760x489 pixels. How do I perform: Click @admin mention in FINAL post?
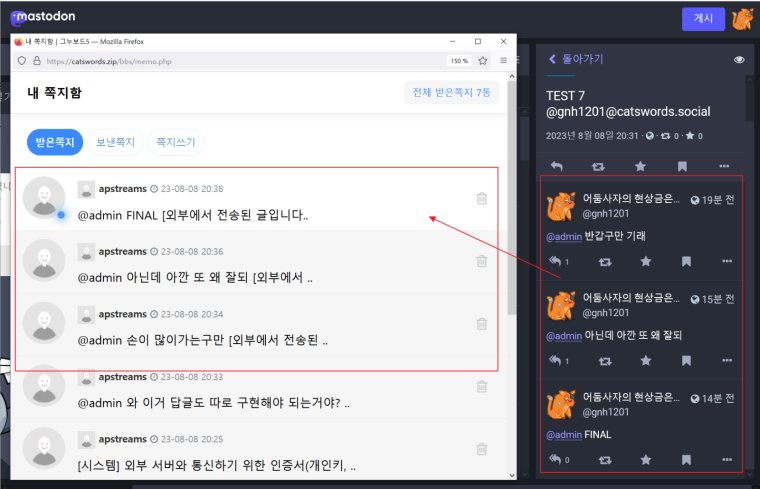[564, 435]
